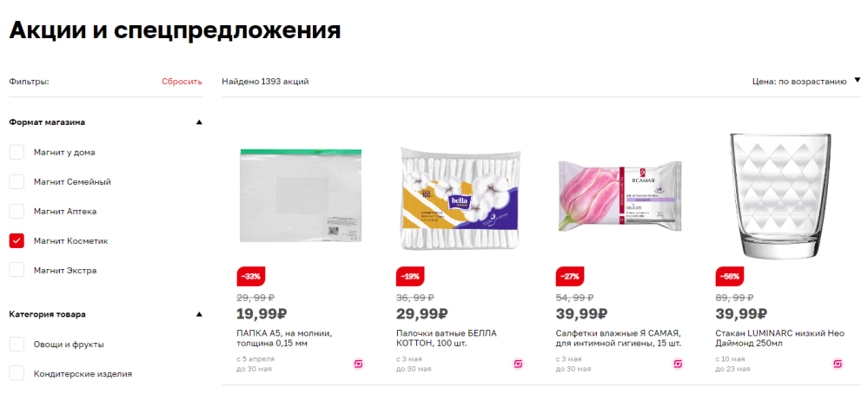Select the Овощи и фрукты category checkbox
Image resolution: width=868 pixels, height=394 pixels.
point(17,345)
